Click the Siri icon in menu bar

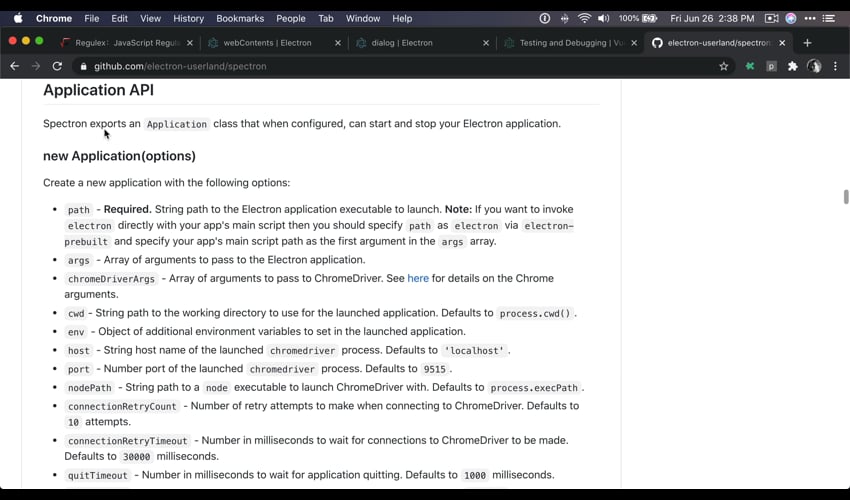791,18
